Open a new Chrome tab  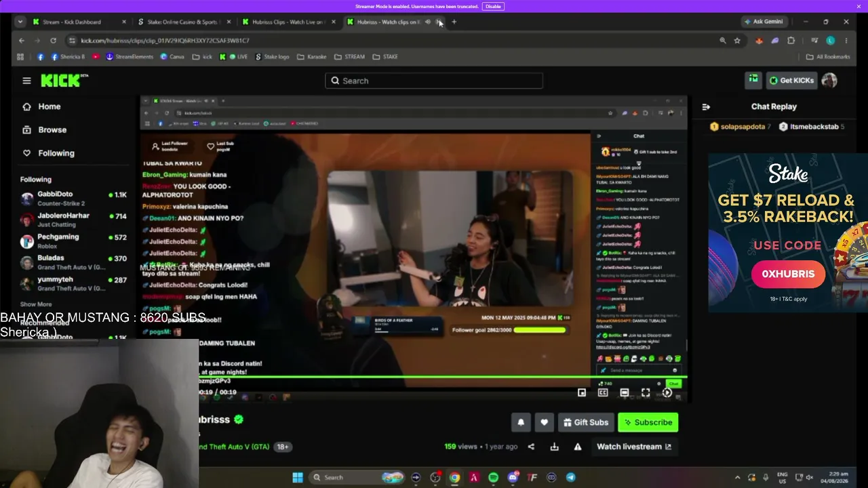pos(454,22)
